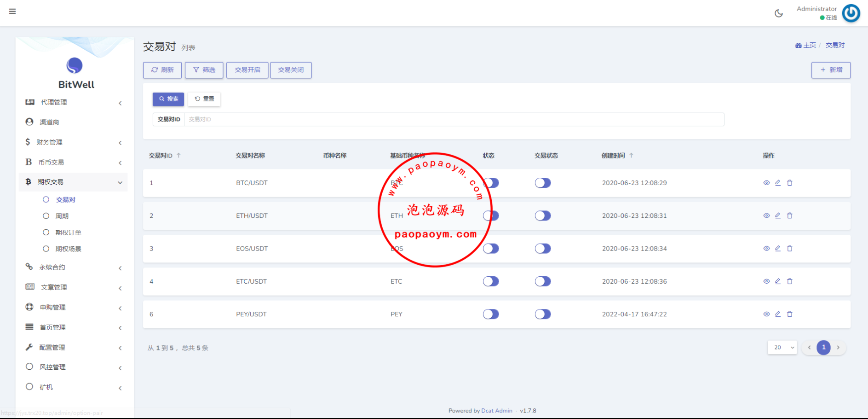Open edit pencil icon for ETC/USDT row
The width and height of the screenshot is (868, 419).
tap(778, 281)
